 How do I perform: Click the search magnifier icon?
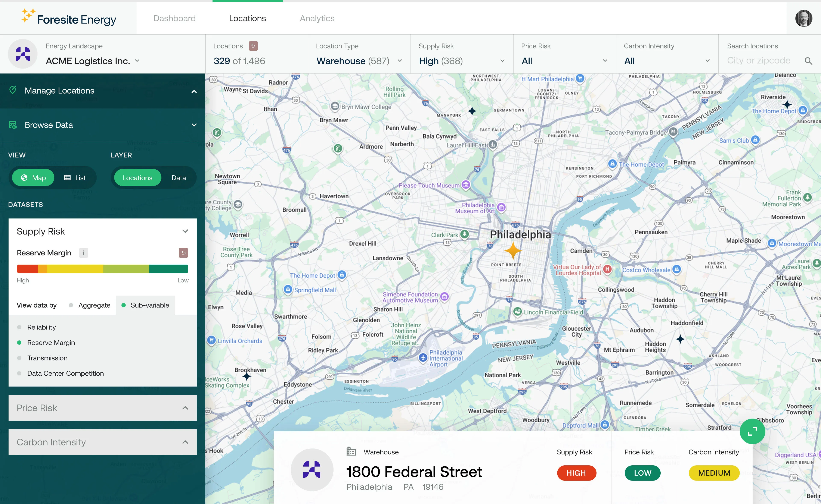click(808, 61)
